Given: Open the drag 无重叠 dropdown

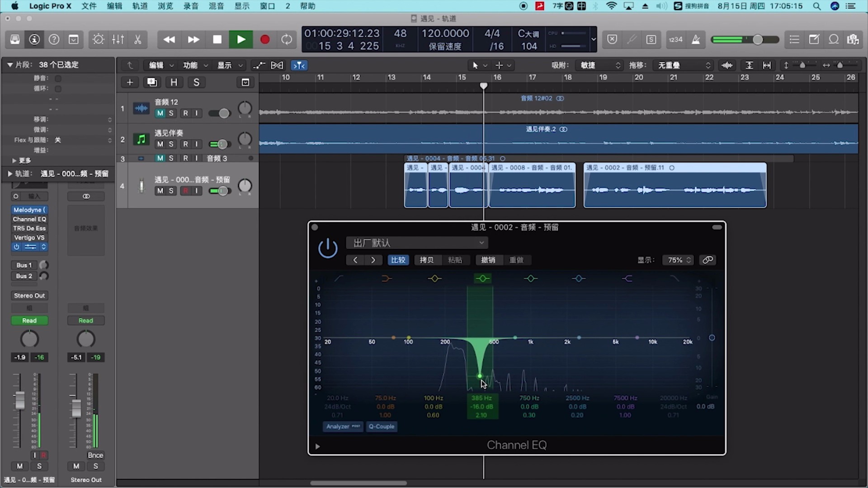Looking at the screenshot, I should pyautogui.click(x=684, y=66).
